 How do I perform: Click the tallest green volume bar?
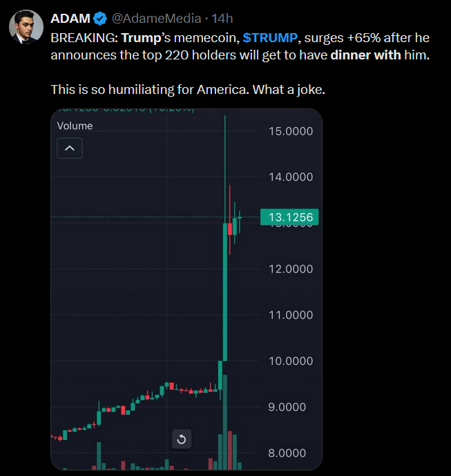point(225,423)
